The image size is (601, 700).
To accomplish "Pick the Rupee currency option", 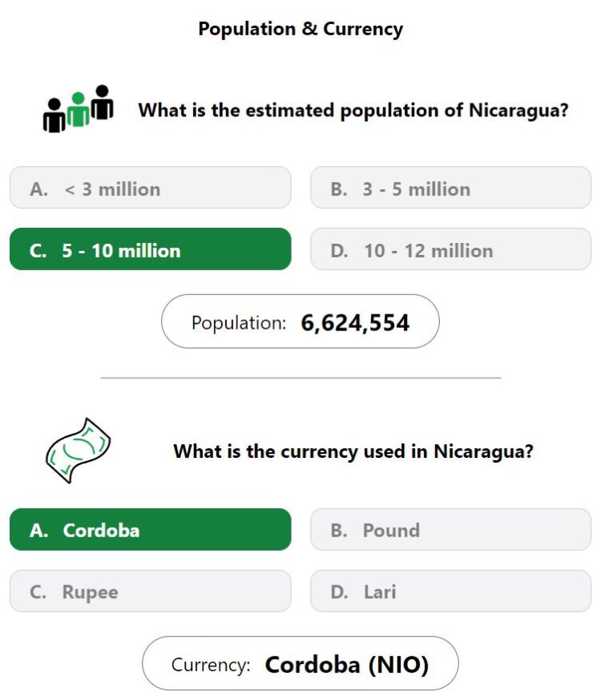I will (x=151, y=591).
